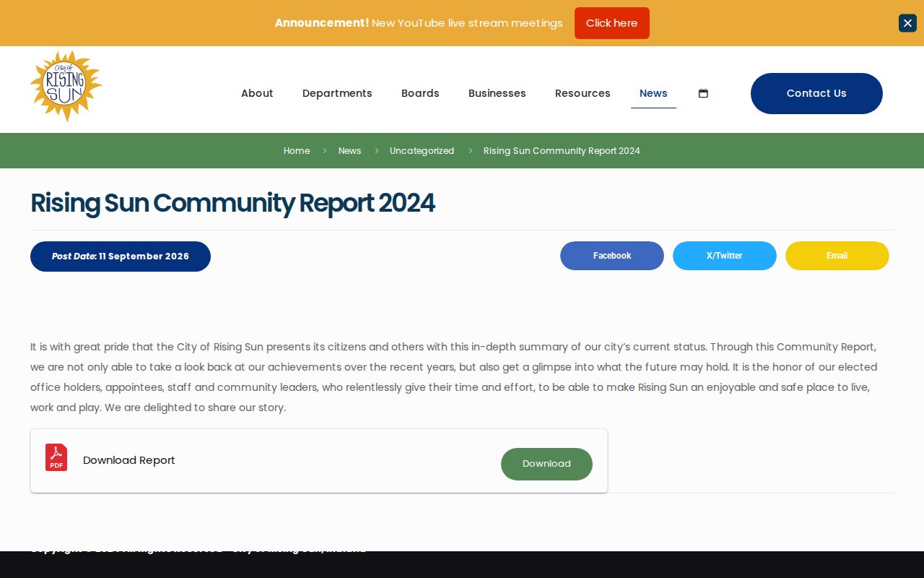The width and height of the screenshot is (924, 578).
Task: Click the 'Download Report' label
Action: tap(128, 460)
